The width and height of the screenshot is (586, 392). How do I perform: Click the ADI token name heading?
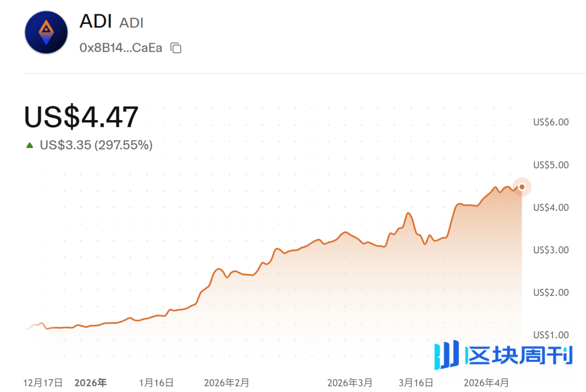[x=95, y=21]
